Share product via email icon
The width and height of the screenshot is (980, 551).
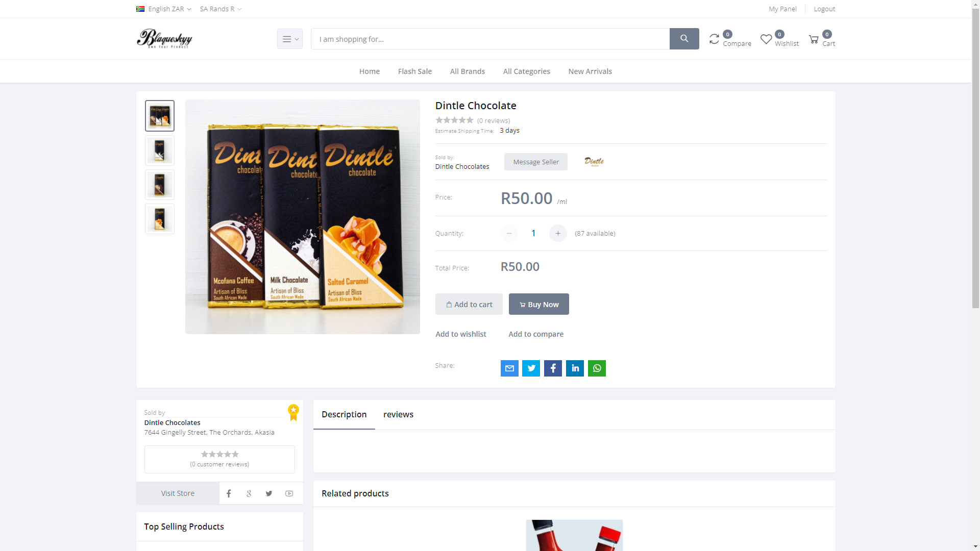click(509, 368)
